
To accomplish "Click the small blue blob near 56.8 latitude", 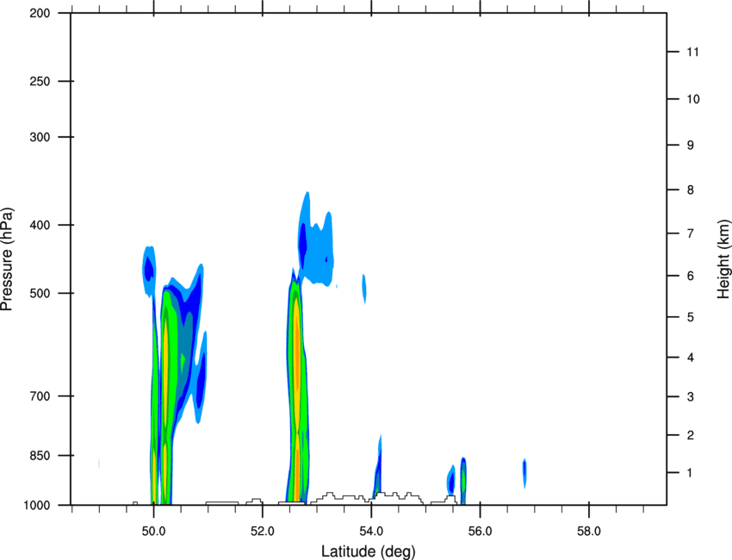I will click(524, 473).
